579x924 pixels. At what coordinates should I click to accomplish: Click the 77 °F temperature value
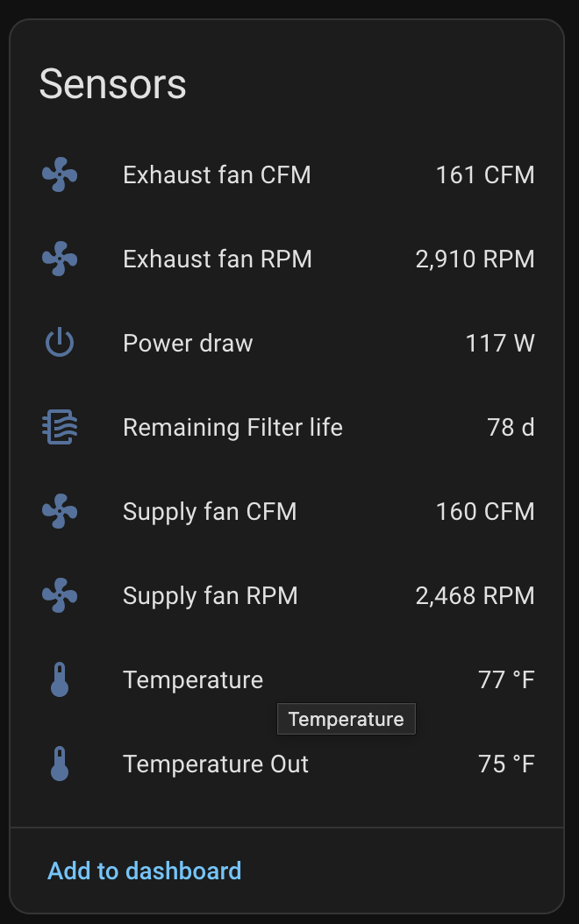click(x=506, y=680)
